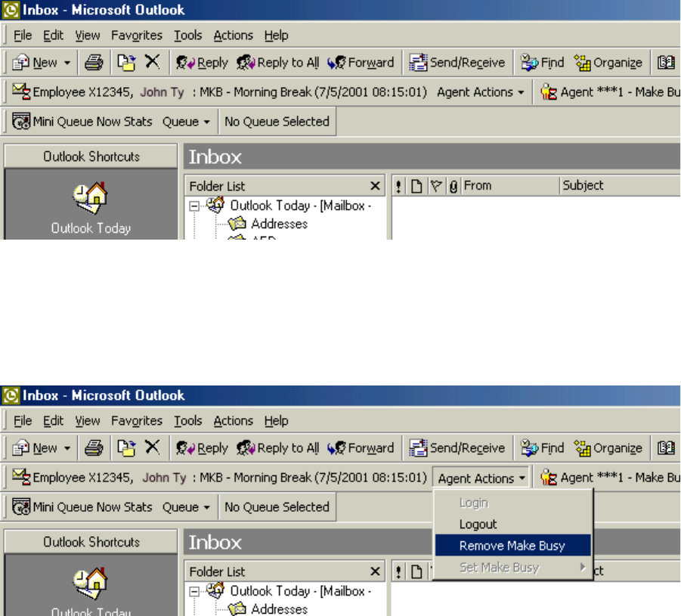Sort by Flag Status column, upper window
This screenshot has width=681, height=616.
pyautogui.click(x=436, y=186)
